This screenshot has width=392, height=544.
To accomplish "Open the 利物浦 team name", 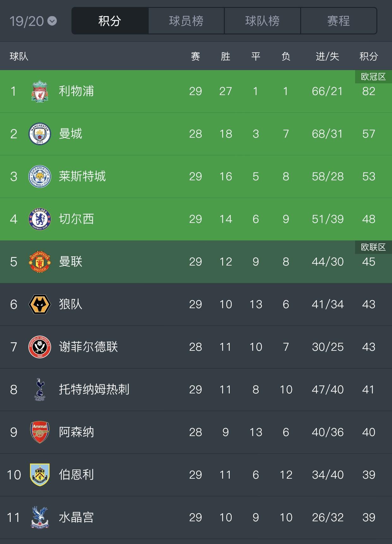I will [76, 91].
